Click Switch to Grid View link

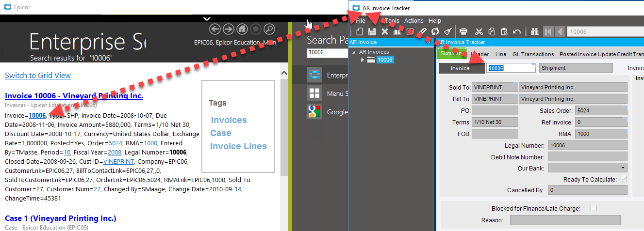(38, 76)
